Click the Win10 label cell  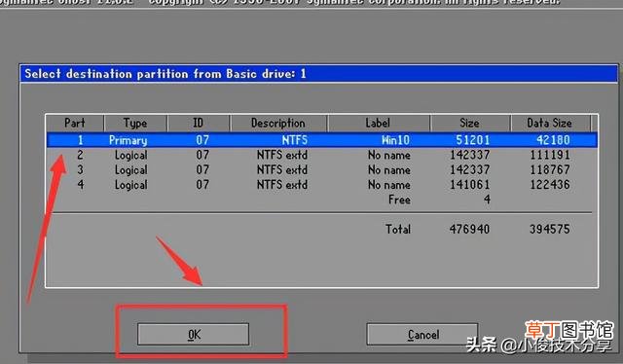(x=395, y=140)
